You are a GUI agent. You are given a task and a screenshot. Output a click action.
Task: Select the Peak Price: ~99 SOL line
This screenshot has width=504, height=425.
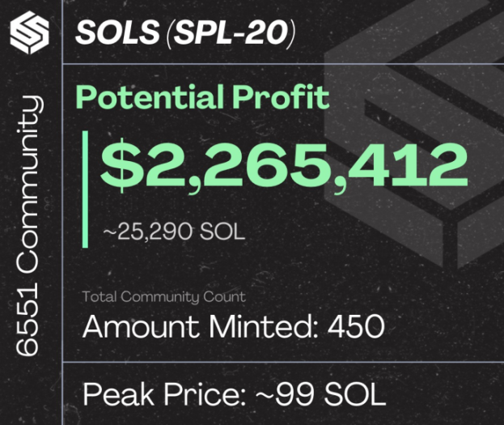[235, 394]
